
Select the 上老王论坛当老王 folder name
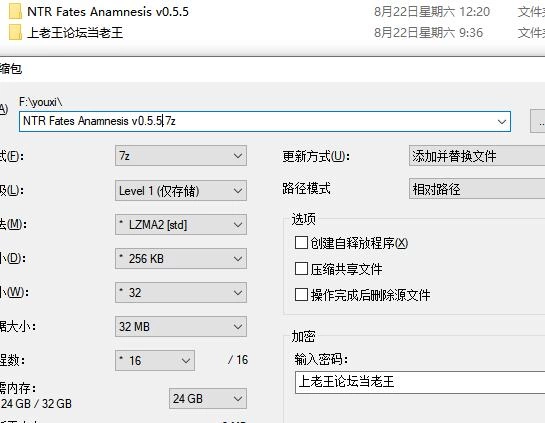tap(75, 33)
